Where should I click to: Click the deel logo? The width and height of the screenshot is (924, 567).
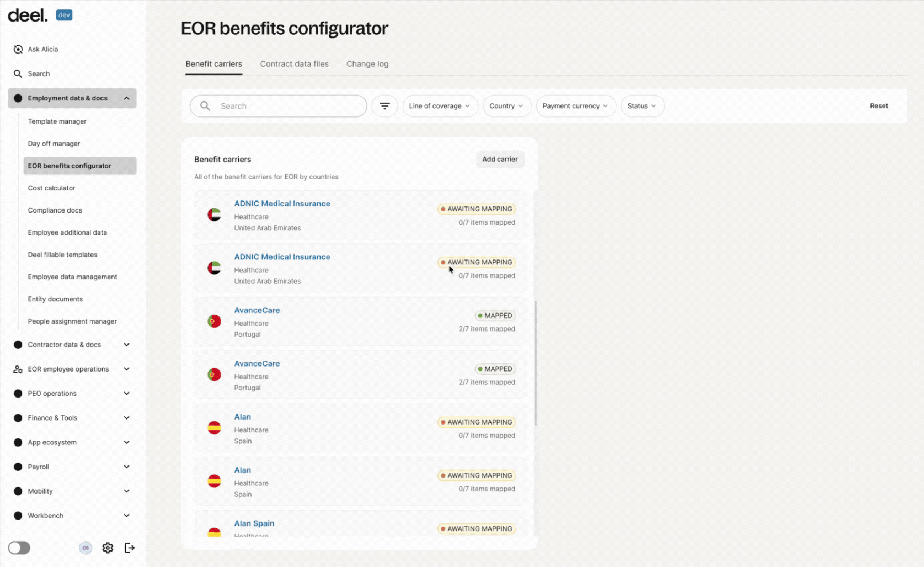28,15
